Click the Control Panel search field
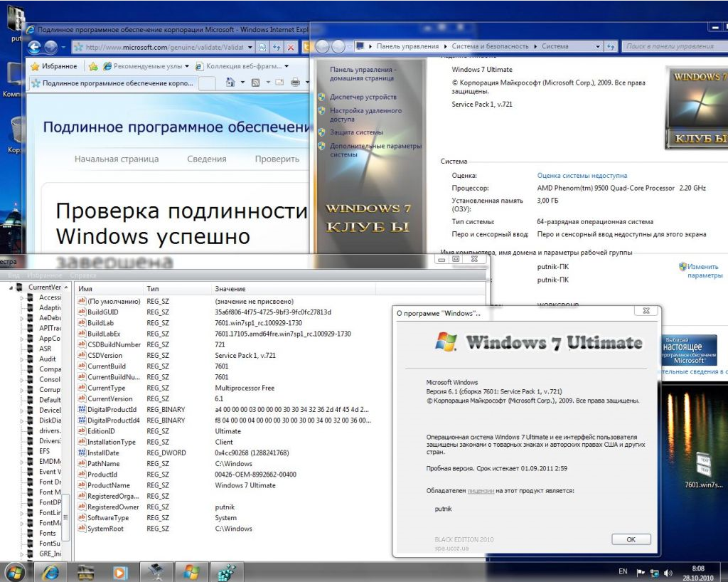Screen dimensions: 728x582 pos(672,46)
